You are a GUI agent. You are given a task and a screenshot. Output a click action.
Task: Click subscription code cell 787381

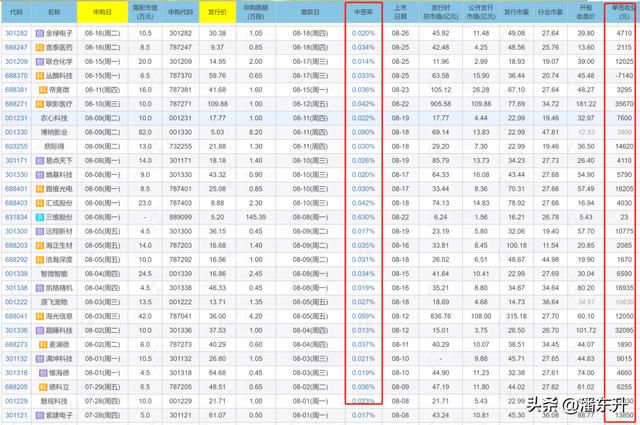(x=180, y=90)
